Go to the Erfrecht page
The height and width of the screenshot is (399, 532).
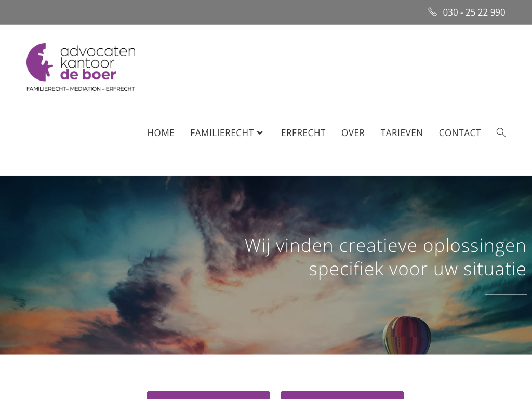(303, 132)
